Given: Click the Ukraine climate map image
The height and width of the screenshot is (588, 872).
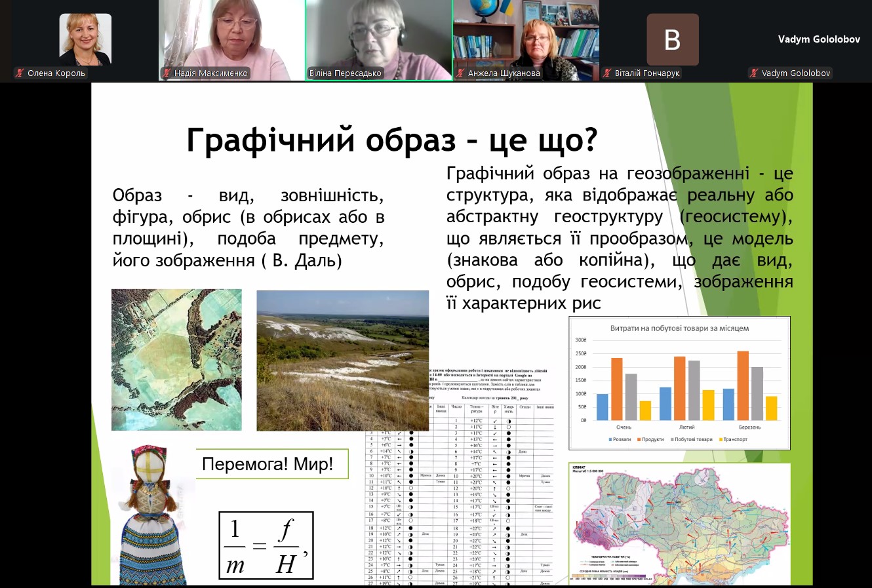Looking at the screenshot, I should click(679, 524).
